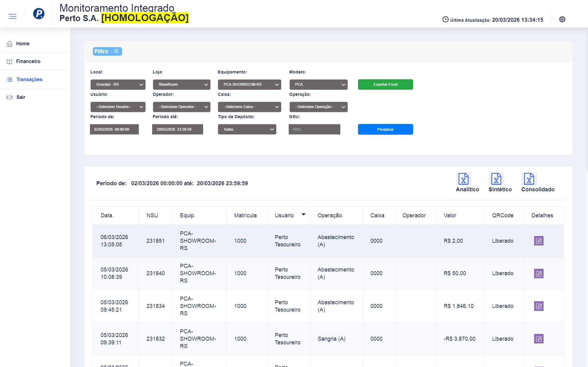
Task: Click the hamburger menu icon
Action: 13,16
